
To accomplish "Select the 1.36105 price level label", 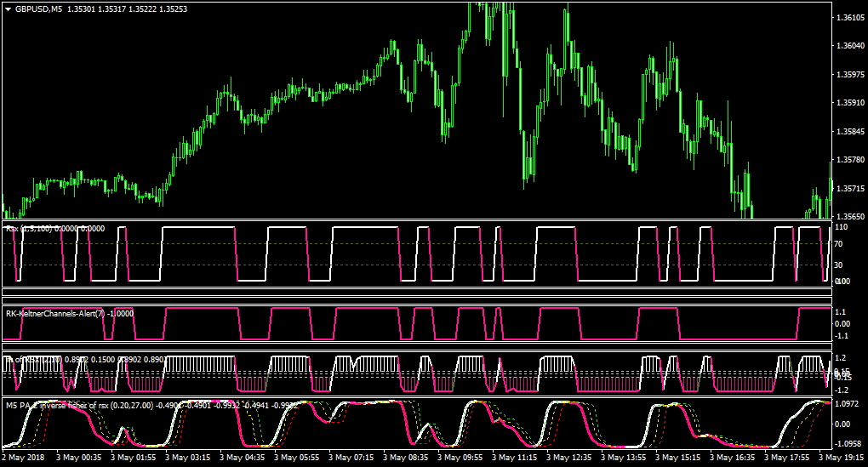I will pyautogui.click(x=850, y=18).
